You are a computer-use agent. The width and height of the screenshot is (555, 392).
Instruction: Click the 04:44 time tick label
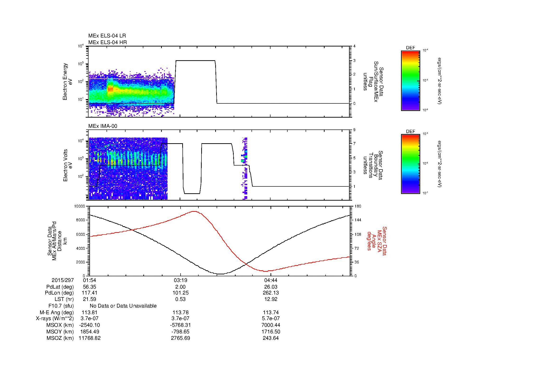[271, 280]
